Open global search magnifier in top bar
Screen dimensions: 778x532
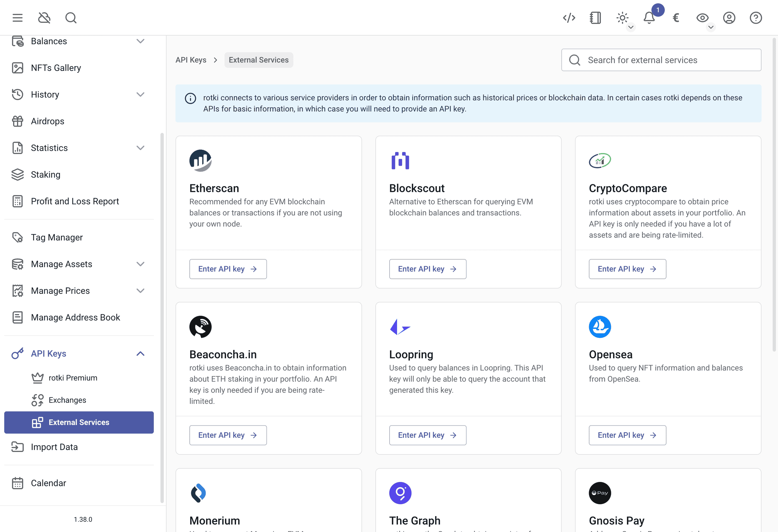click(x=71, y=18)
